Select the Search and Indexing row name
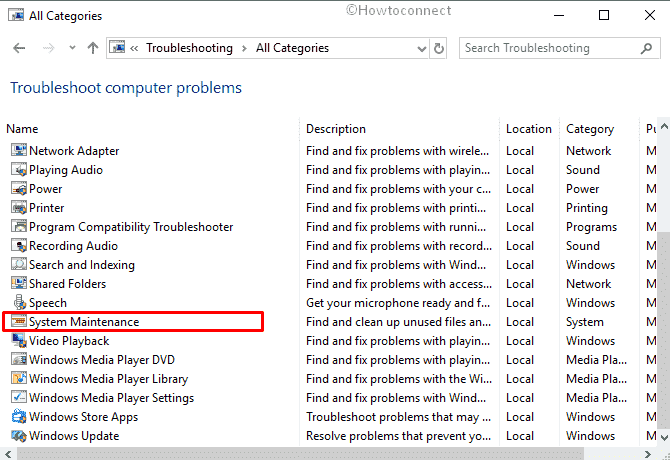The width and height of the screenshot is (670, 460). tap(82, 265)
